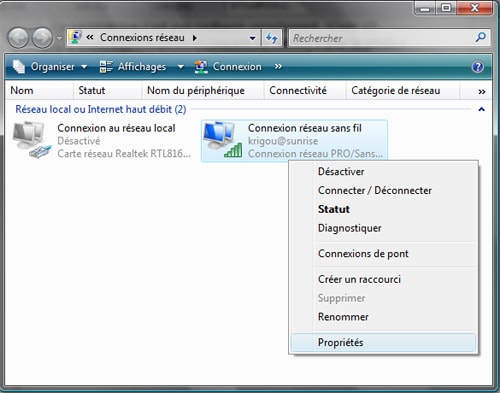Select Diagnostiquer in the context menu
500x393 pixels.
383,228
